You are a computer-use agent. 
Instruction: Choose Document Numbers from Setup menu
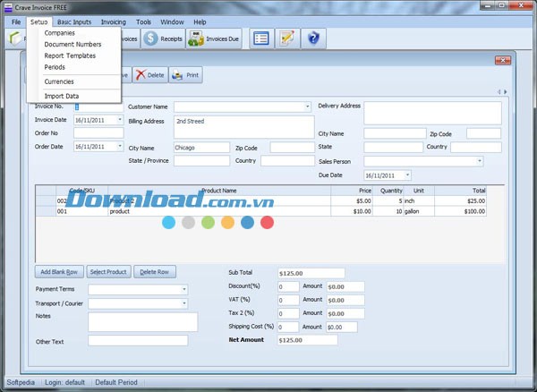tap(73, 44)
